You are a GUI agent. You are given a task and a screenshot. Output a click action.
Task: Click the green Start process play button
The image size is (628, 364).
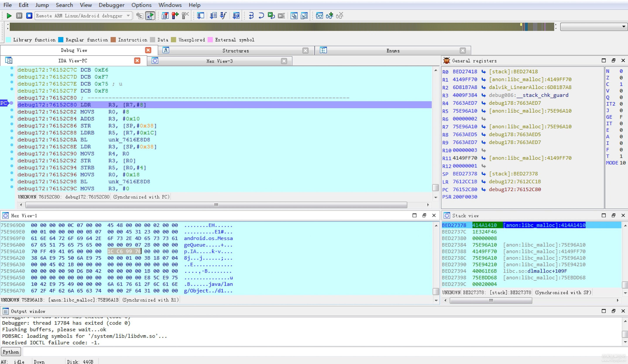pyautogui.click(x=9, y=16)
